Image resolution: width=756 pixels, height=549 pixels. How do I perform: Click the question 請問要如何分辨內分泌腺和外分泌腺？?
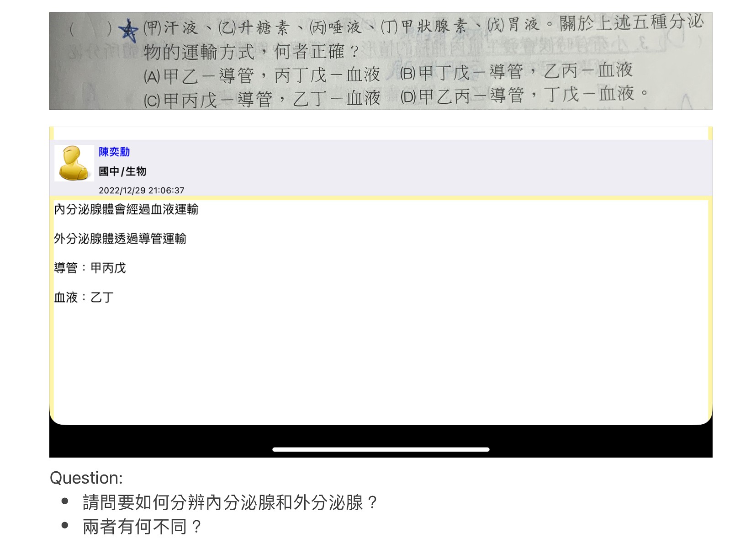tap(231, 502)
